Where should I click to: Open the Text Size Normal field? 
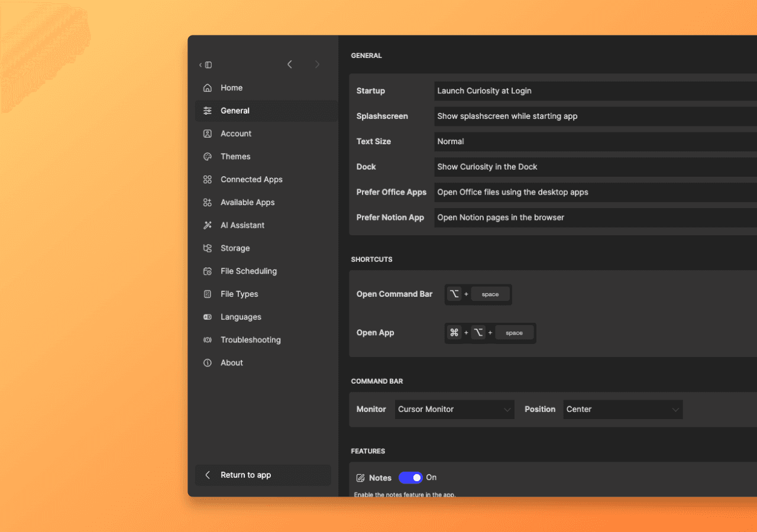[x=596, y=141]
